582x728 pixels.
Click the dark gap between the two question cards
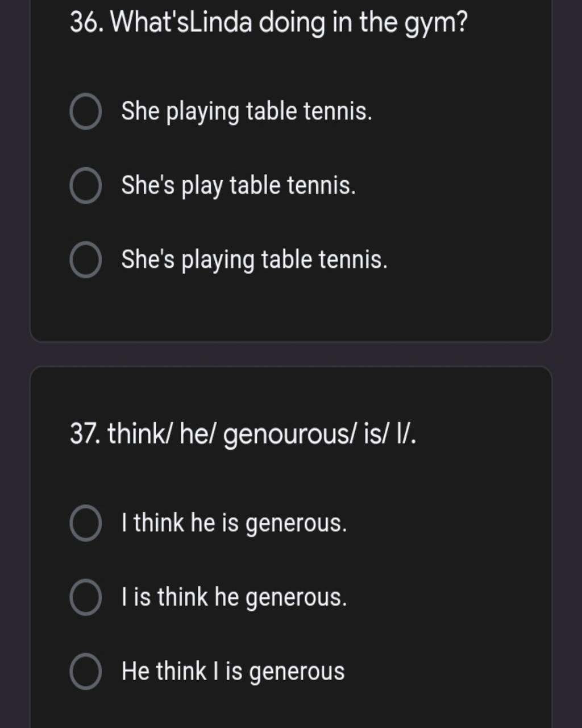pos(291,354)
